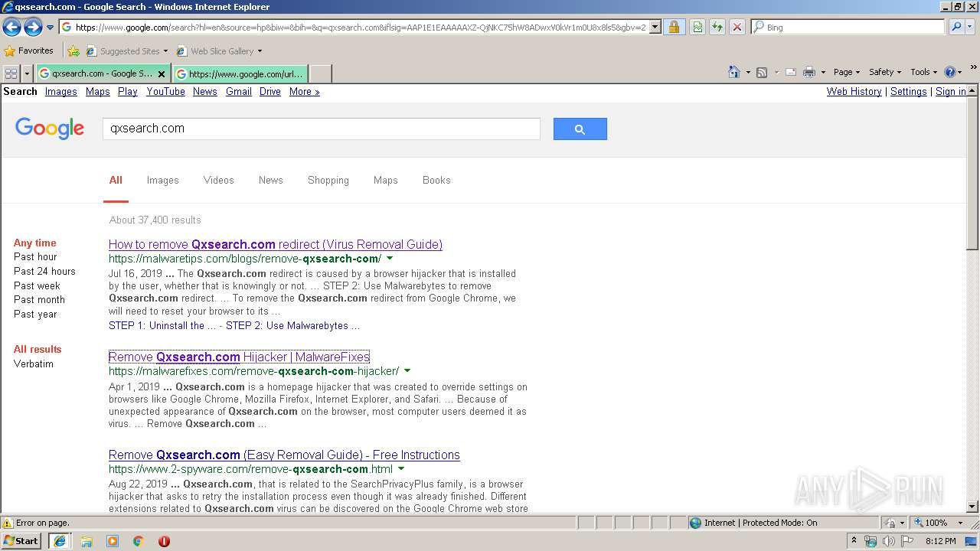
Task: Go back with the browser Back arrow
Action: click(11, 28)
